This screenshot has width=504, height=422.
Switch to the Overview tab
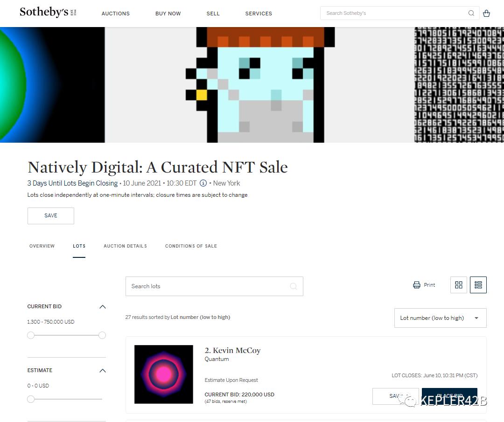(42, 246)
